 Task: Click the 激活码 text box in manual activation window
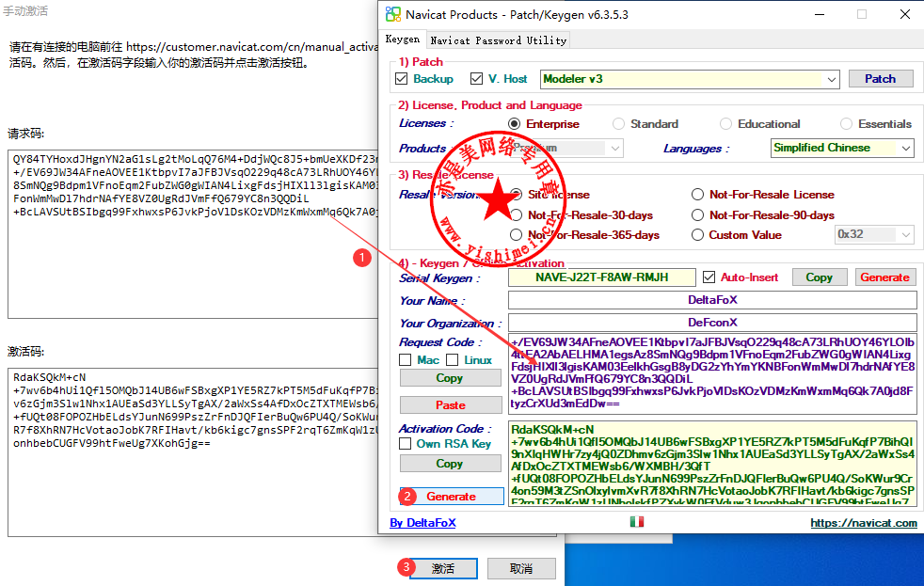click(192, 451)
